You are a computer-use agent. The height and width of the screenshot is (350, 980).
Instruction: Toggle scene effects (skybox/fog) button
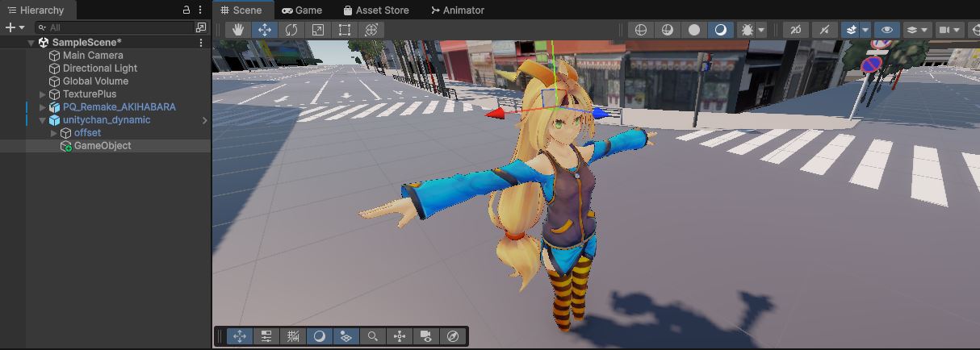(x=851, y=30)
